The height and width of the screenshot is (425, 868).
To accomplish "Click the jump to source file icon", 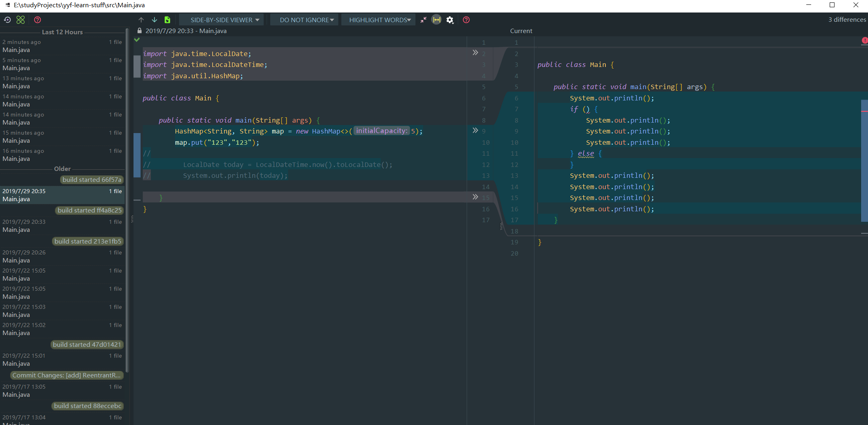I will 167,20.
